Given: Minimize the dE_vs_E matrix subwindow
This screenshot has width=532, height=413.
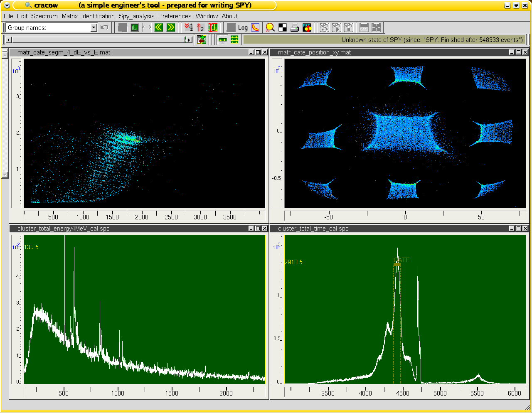Looking at the screenshot, I should (x=251, y=52).
